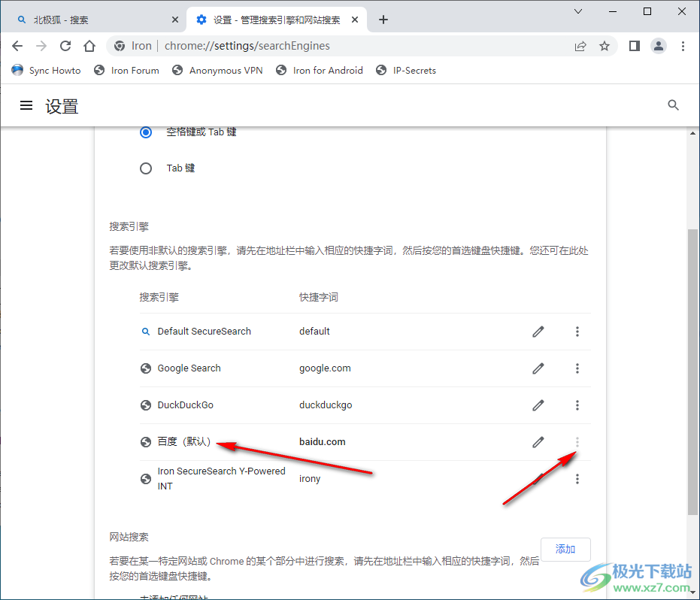The height and width of the screenshot is (600, 700).
Task: Click the Iron site info icon
Action: click(120, 46)
